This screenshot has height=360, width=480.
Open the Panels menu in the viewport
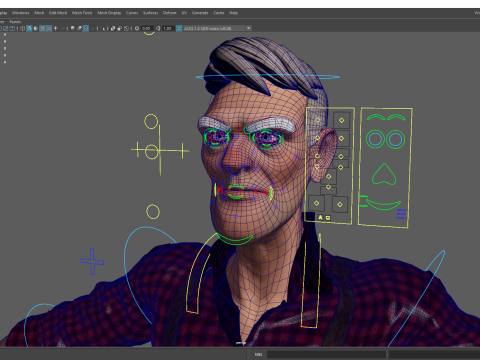point(15,22)
